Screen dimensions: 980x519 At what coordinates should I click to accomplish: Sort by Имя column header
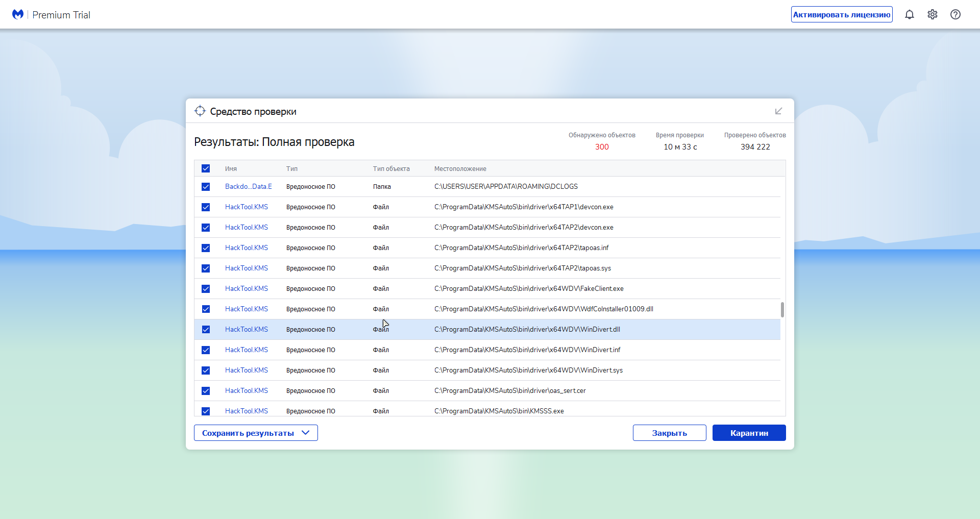231,168
